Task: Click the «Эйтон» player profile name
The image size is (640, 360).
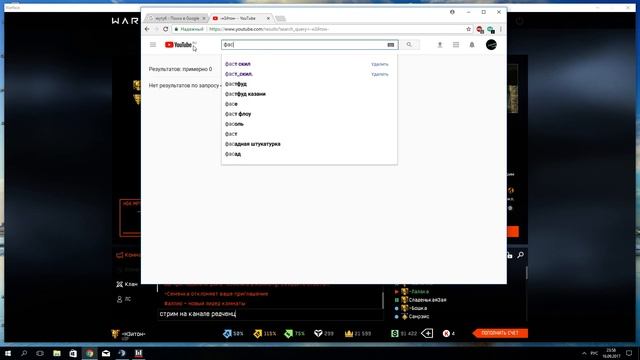Action: click(x=133, y=334)
